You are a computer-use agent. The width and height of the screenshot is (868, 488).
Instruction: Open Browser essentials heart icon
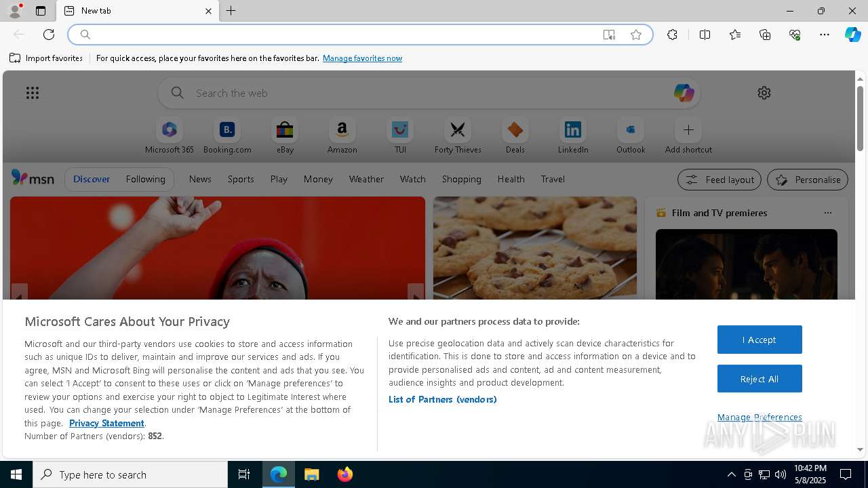click(795, 35)
